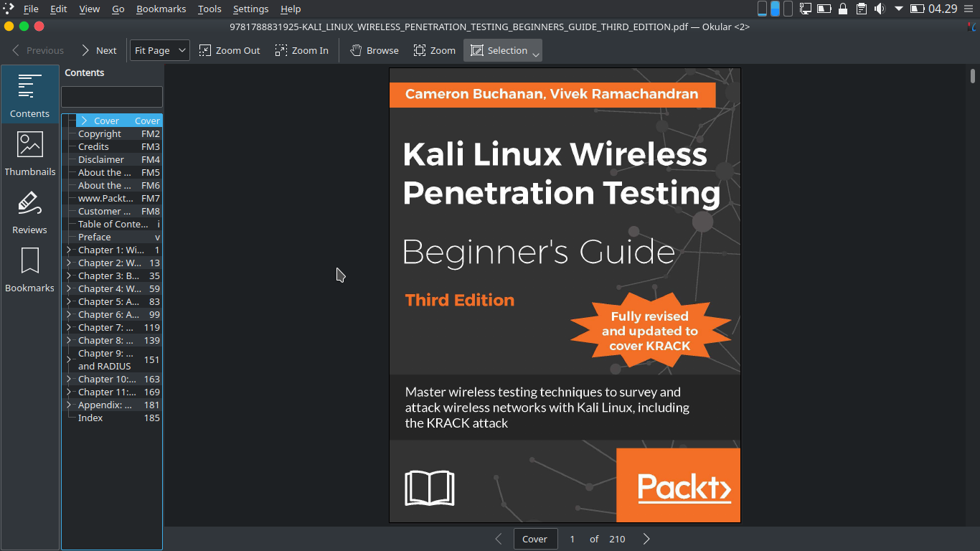Screen dimensions: 980x551
Task: Open the View menu
Action: click(90, 9)
